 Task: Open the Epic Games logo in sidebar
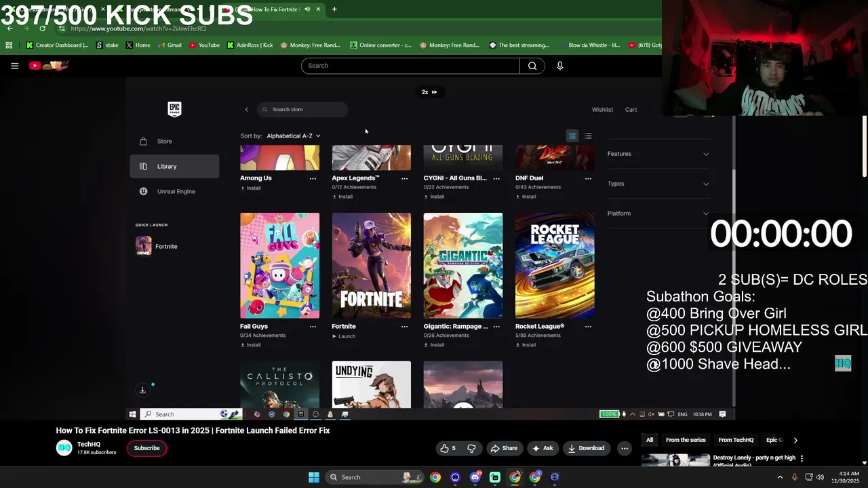pyautogui.click(x=174, y=109)
